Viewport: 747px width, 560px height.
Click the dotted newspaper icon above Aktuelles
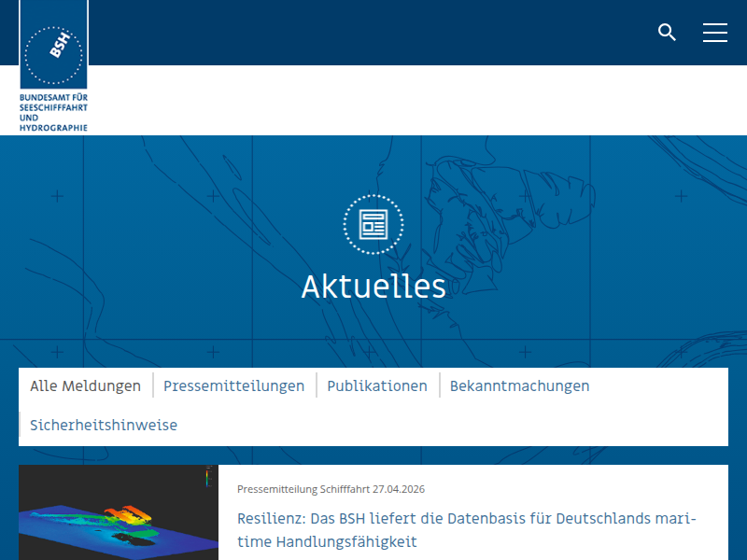click(373, 225)
